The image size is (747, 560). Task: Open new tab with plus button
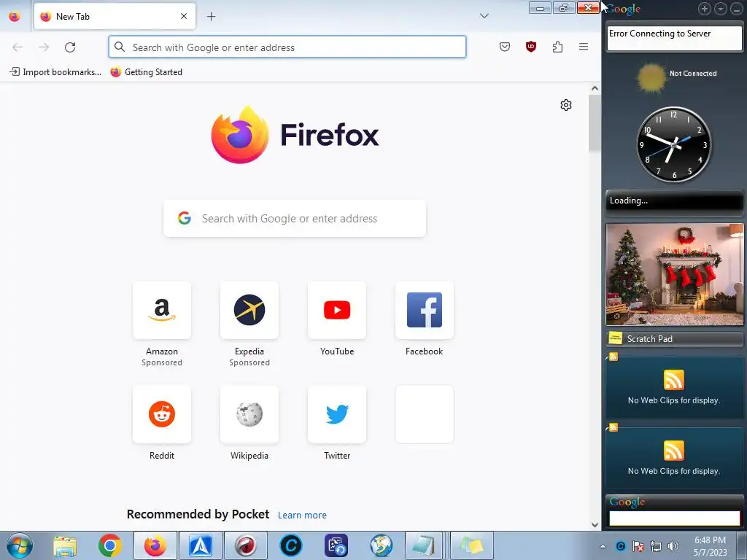211,17
